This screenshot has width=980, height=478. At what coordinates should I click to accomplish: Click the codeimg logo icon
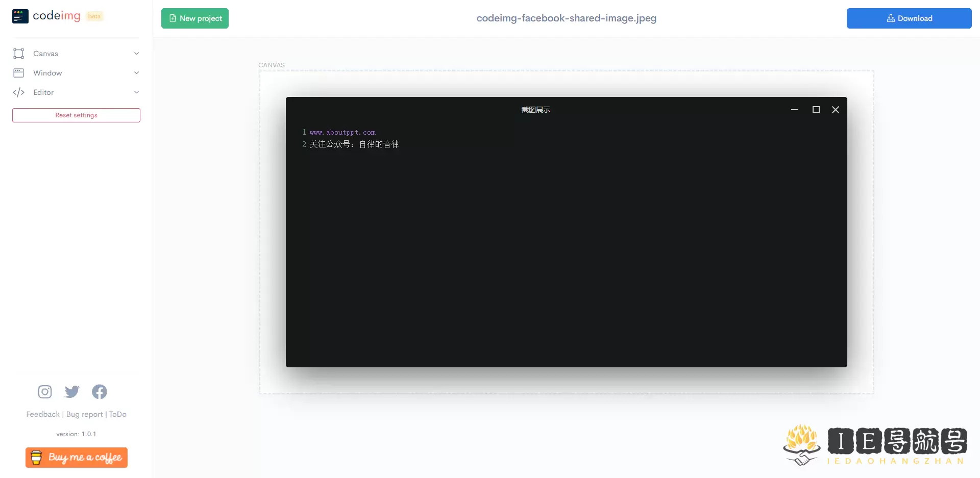tap(20, 16)
